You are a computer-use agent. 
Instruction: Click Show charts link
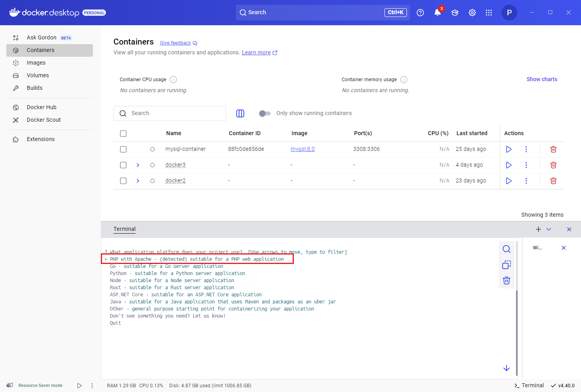(542, 79)
